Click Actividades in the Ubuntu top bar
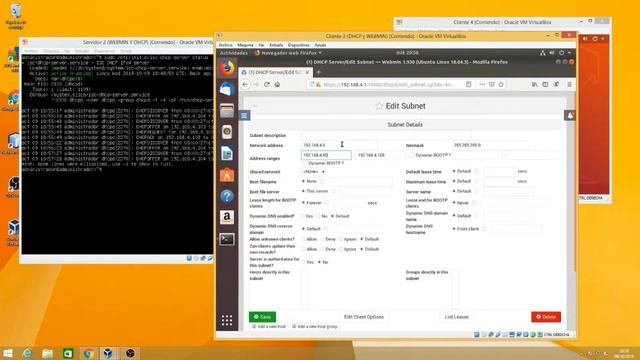The image size is (640, 360). [234, 53]
